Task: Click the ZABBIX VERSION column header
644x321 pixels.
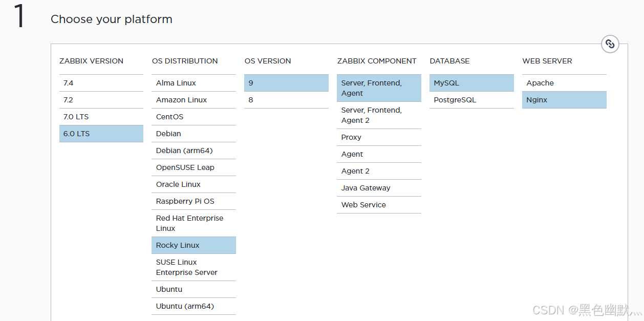Action: [91, 61]
